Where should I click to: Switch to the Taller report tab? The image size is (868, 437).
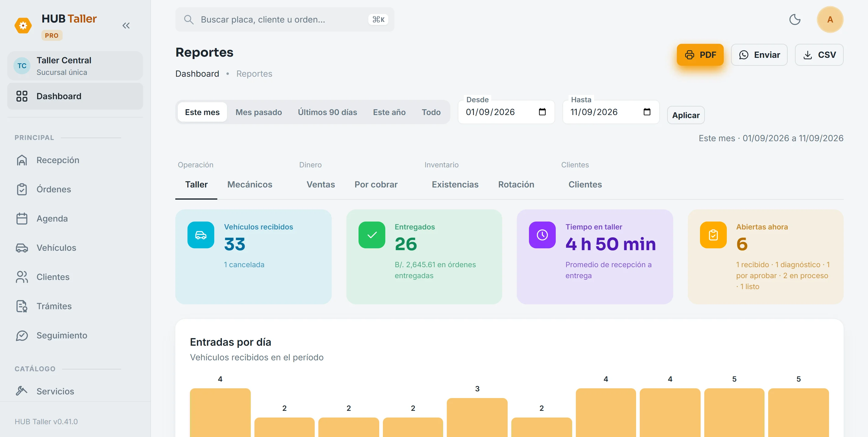(x=196, y=185)
